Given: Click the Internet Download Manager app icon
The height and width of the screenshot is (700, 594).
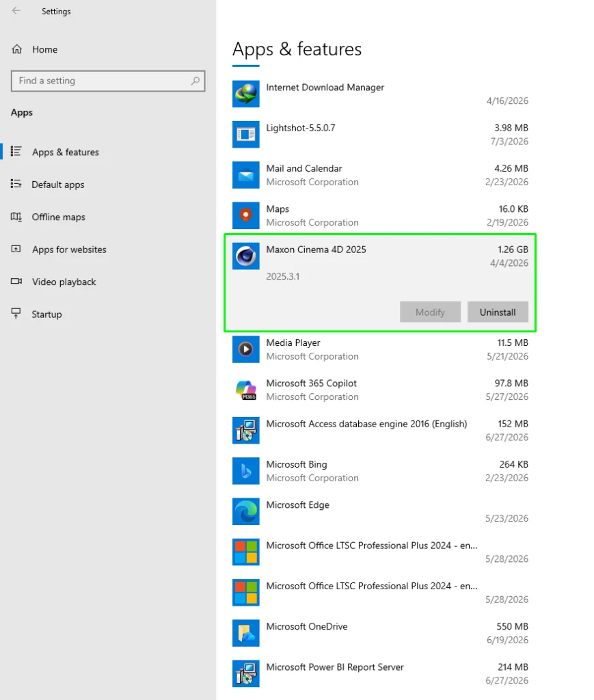Looking at the screenshot, I should click(245, 94).
